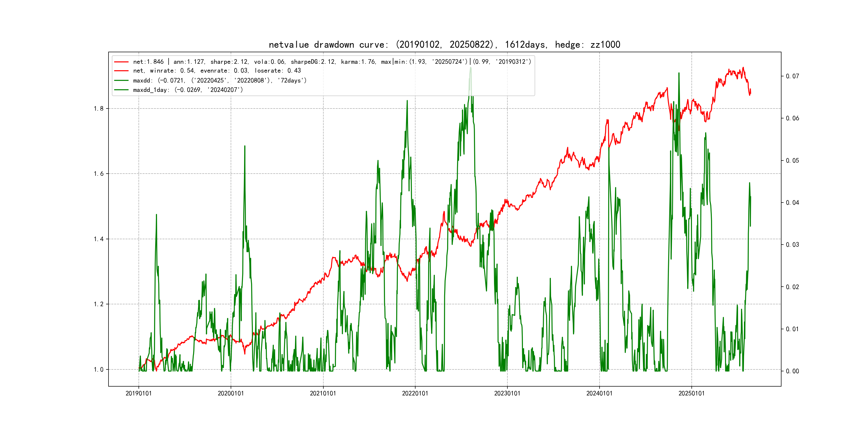Viewport: 868px width, 434px height.
Task: Click the green swatch beside 'maxdd:' legend entry
Action: click(x=121, y=81)
